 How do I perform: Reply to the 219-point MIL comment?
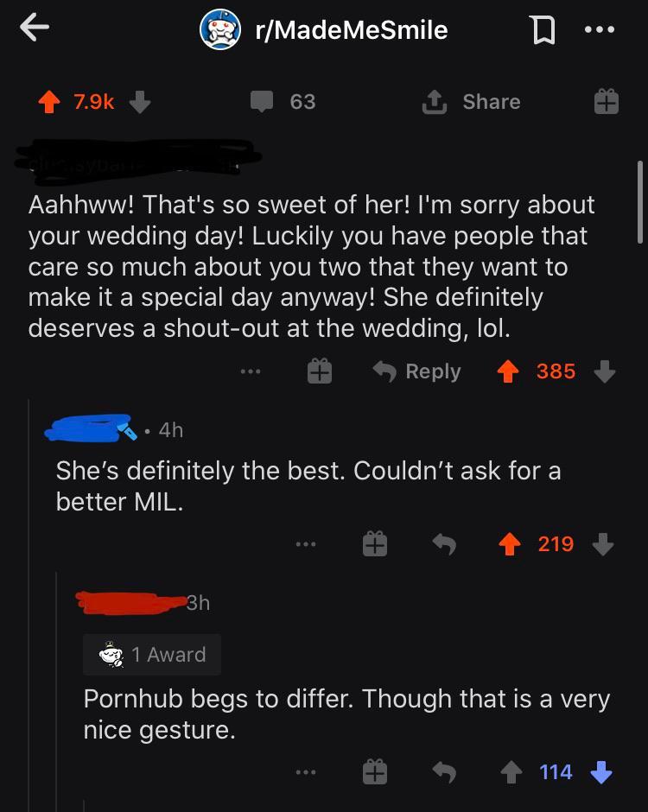[443, 544]
